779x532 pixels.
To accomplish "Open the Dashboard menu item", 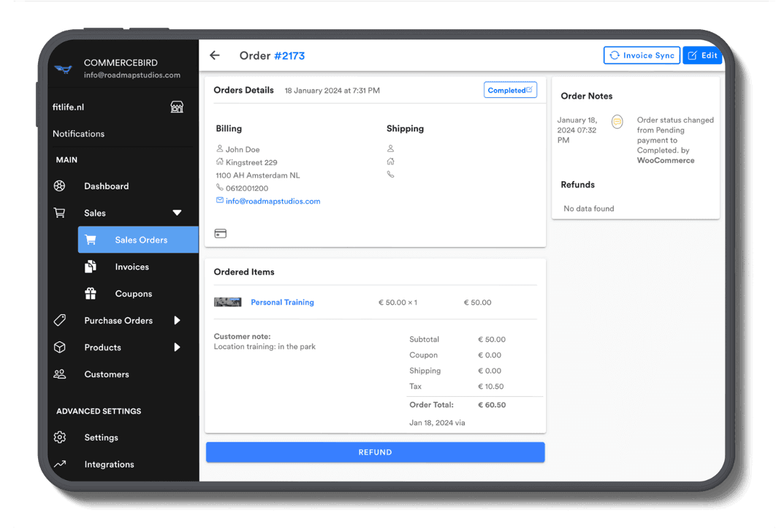I will (106, 186).
